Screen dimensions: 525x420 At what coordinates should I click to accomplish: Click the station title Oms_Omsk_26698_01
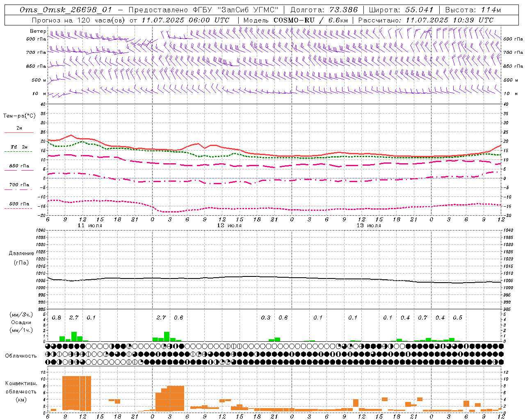pyautogui.click(x=66, y=10)
